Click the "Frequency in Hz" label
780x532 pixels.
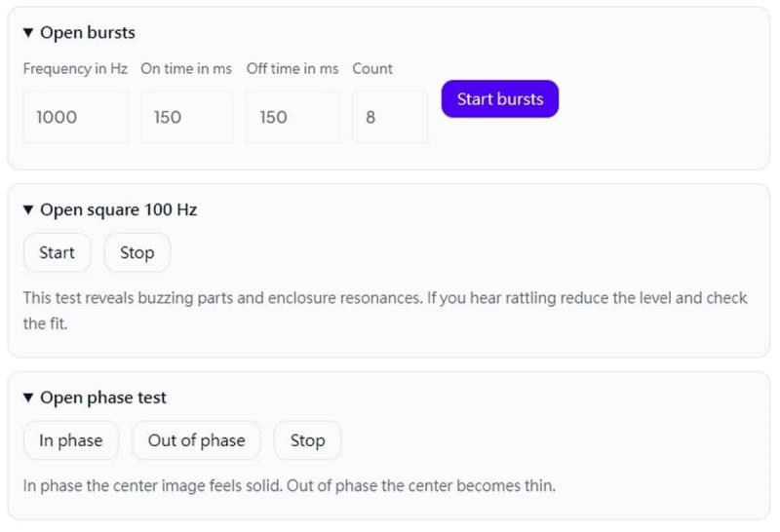tap(75, 69)
